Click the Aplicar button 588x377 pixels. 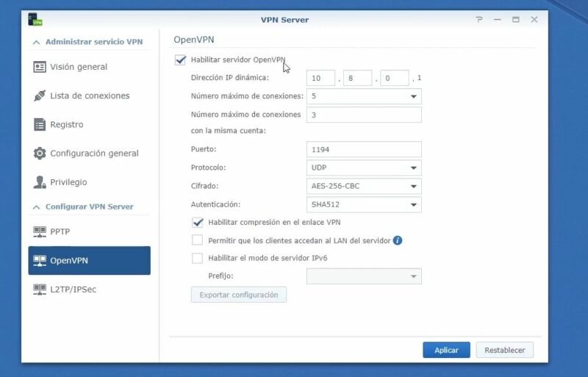(446, 350)
